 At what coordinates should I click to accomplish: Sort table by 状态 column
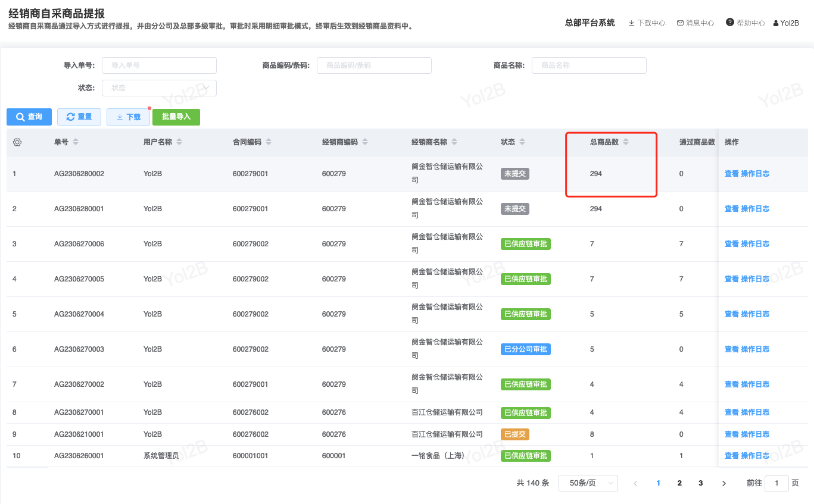click(x=522, y=142)
